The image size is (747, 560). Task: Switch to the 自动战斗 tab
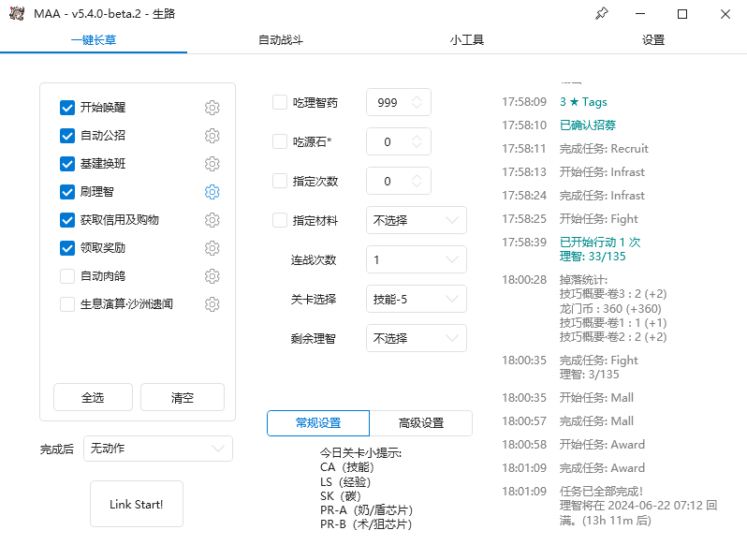280,40
